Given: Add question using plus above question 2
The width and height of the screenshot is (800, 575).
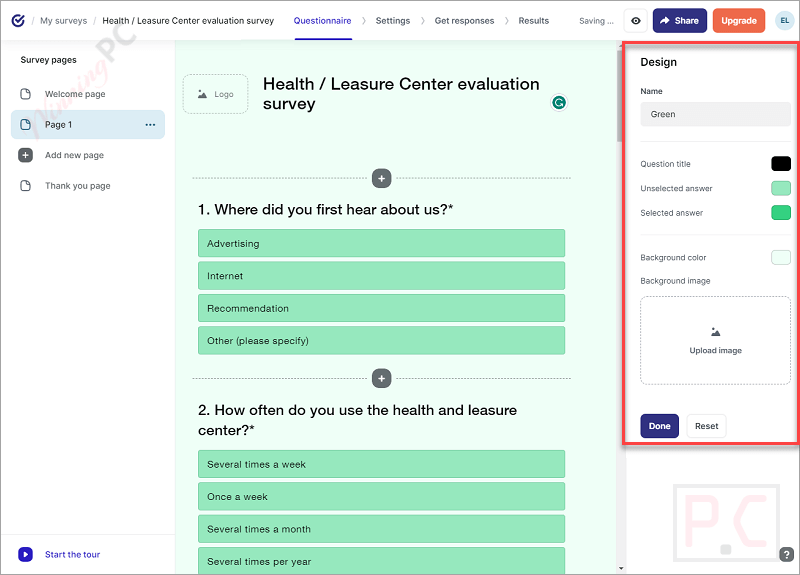Looking at the screenshot, I should coord(382,379).
